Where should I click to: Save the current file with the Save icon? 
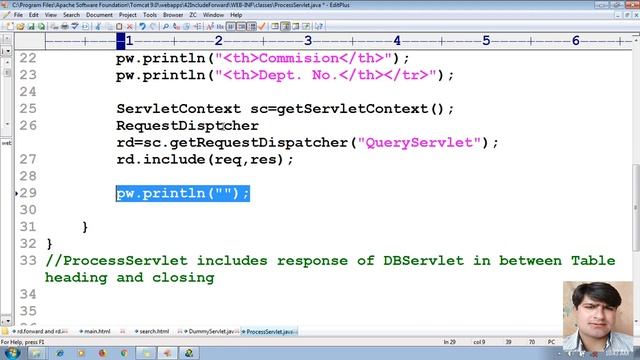(31, 27)
